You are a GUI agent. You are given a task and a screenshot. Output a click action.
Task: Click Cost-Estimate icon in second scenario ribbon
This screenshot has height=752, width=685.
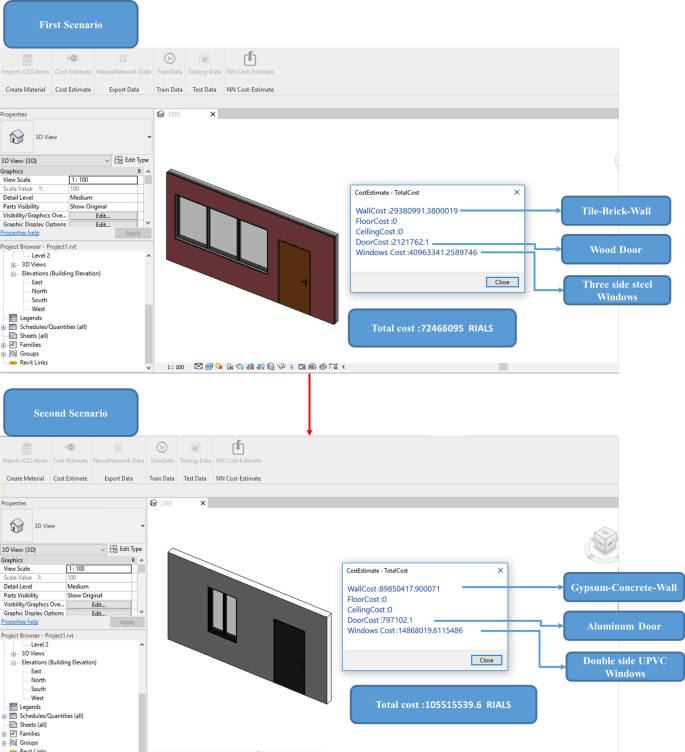coord(70,447)
